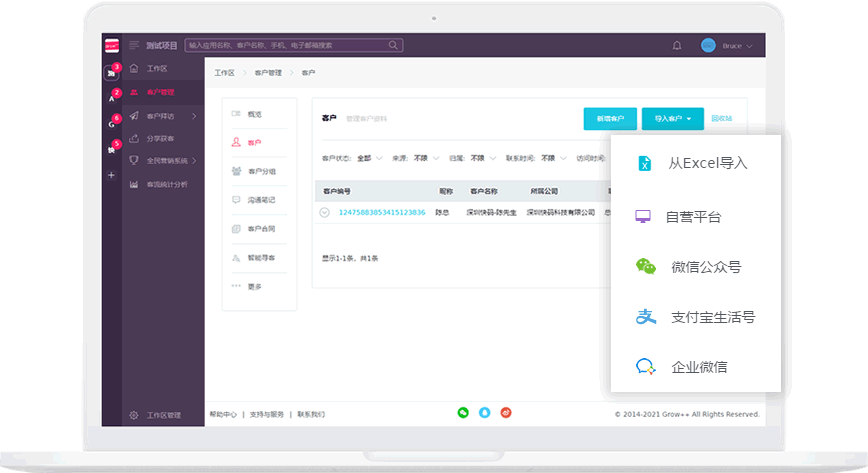Open the 客户状态 全部 filter dropdown
Image resolution: width=868 pixels, height=473 pixels.
click(x=368, y=158)
